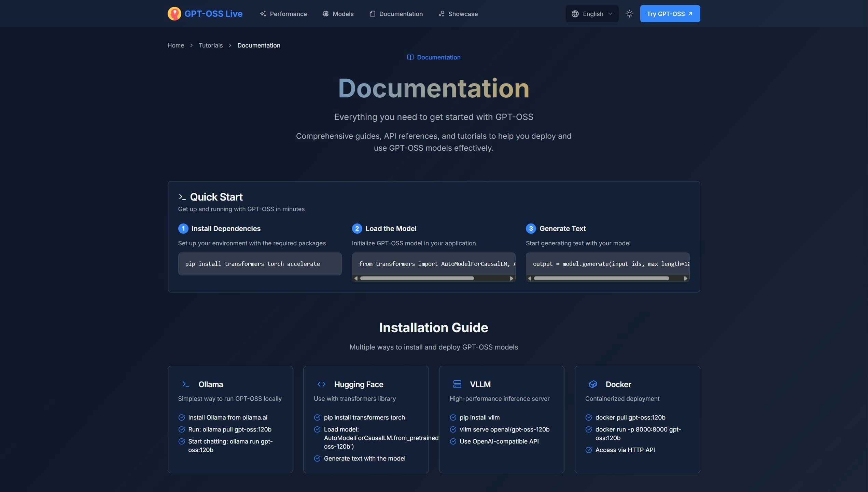
Task: Click check icon beside docker pull gpt-oss:120b
Action: click(x=589, y=418)
